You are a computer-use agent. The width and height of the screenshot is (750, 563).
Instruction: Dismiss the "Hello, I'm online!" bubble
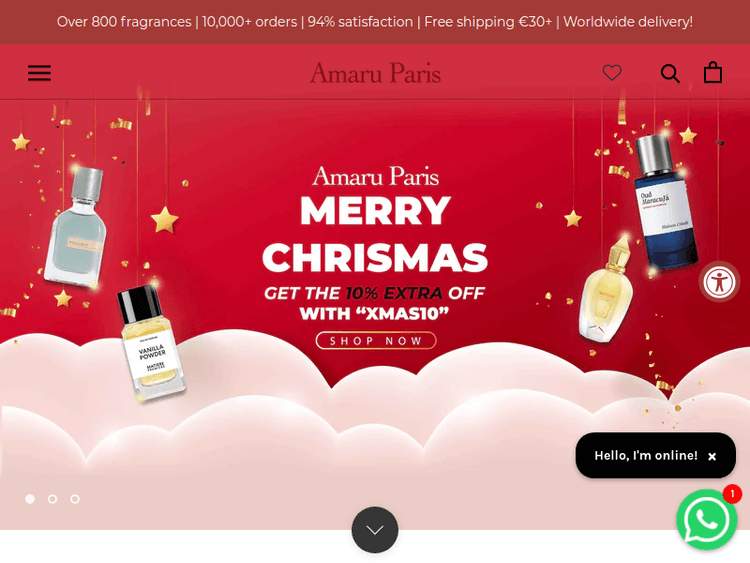[712, 456]
